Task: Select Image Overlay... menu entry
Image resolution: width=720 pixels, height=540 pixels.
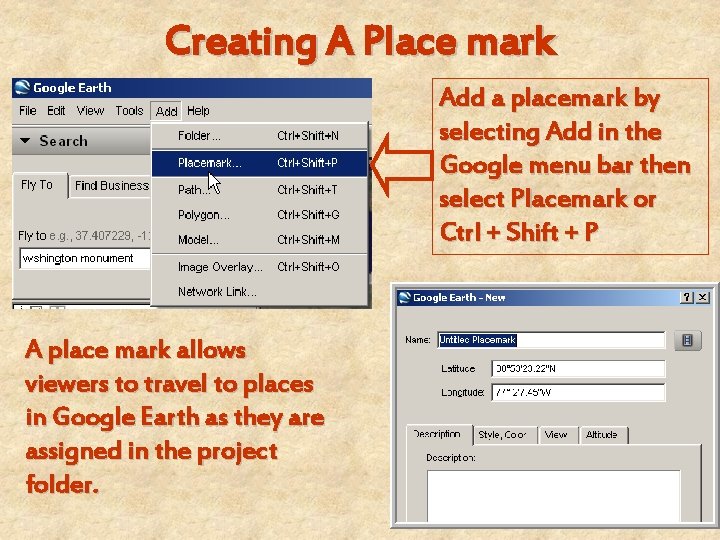Action: pos(260,267)
